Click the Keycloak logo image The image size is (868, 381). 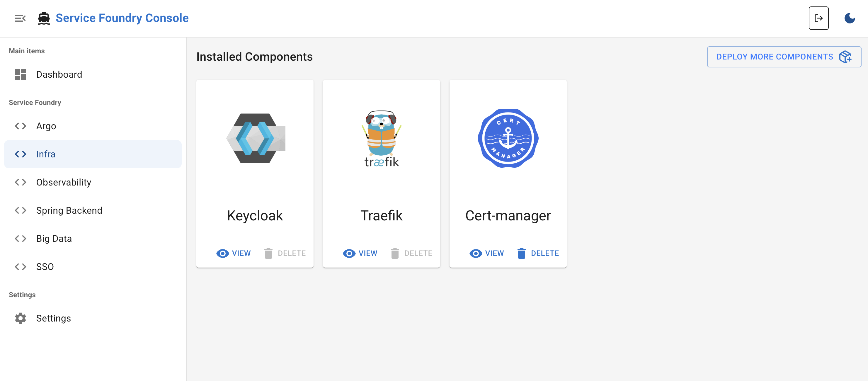(x=256, y=138)
